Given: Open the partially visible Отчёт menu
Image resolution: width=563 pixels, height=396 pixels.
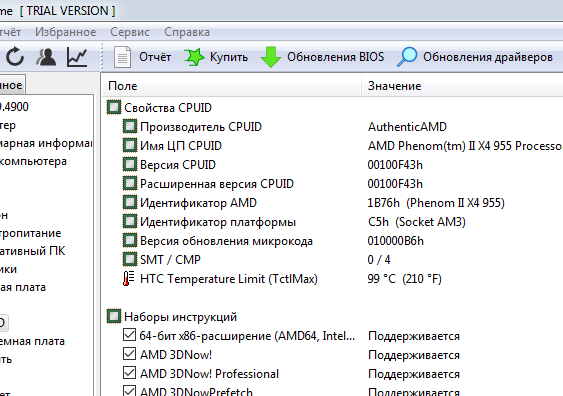Looking at the screenshot, I should point(10,32).
